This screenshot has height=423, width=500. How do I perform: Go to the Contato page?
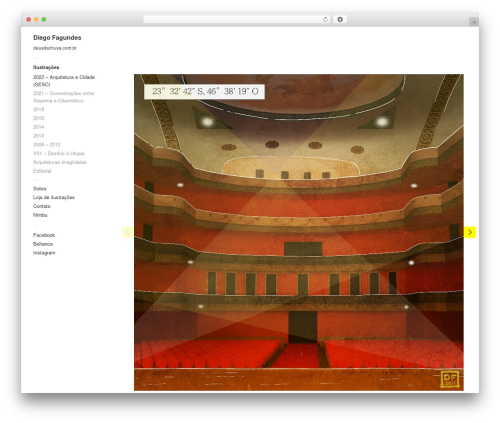click(42, 206)
